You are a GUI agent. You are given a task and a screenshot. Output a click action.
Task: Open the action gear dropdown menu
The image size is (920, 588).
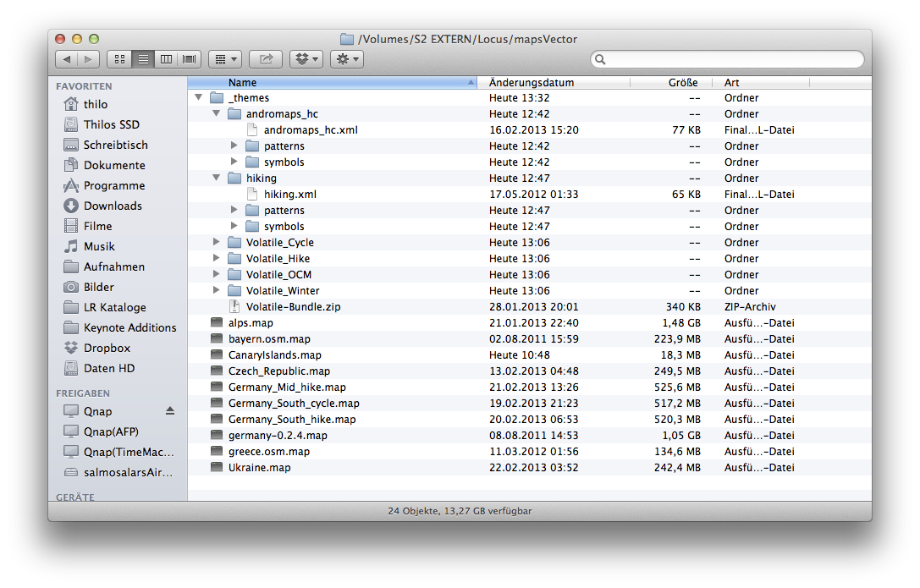(x=346, y=59)
